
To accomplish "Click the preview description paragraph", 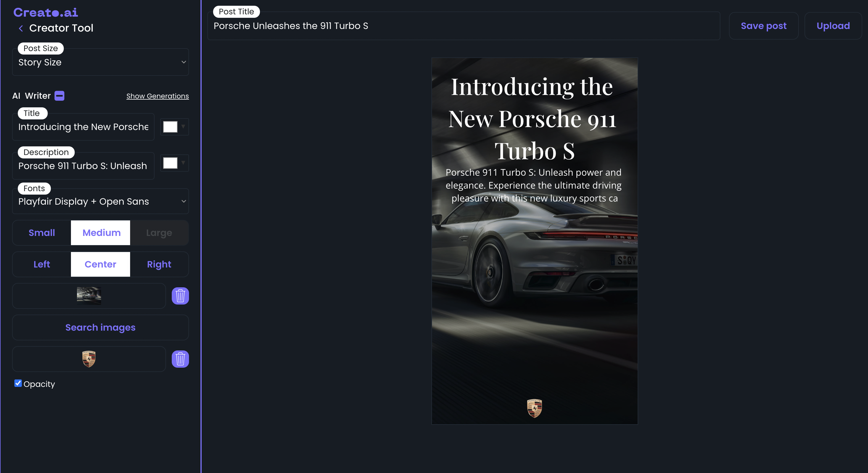I will tap(534, 185).
